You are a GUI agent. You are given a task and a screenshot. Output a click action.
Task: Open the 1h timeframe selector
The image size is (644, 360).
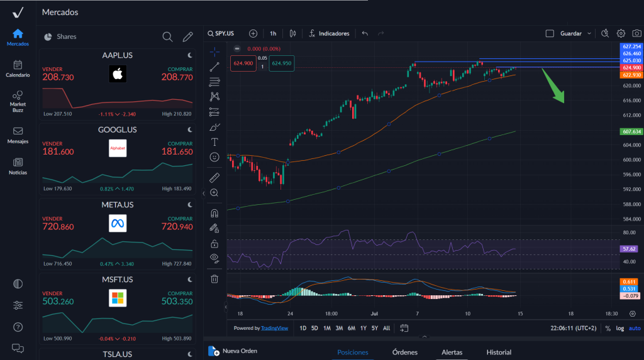(273, 34)
